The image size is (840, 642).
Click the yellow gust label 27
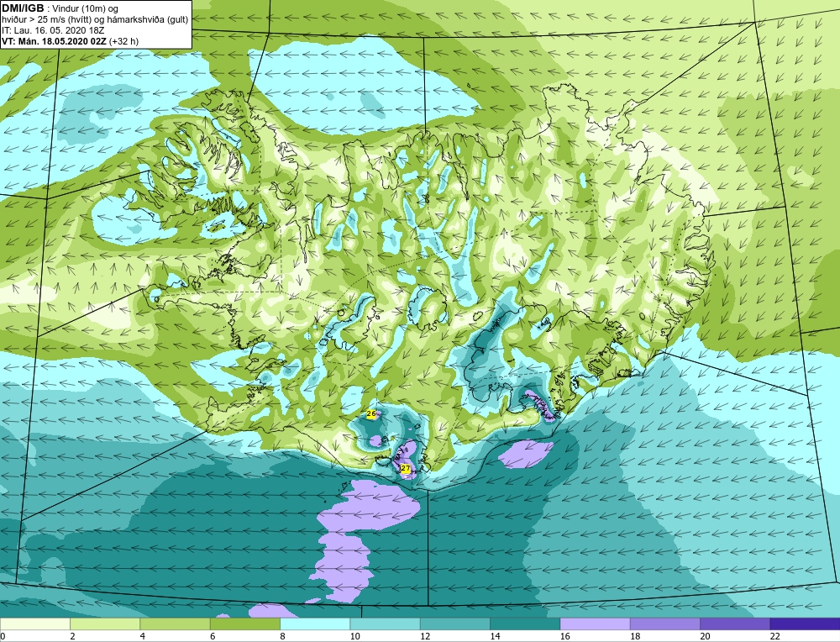coord(406,468)
